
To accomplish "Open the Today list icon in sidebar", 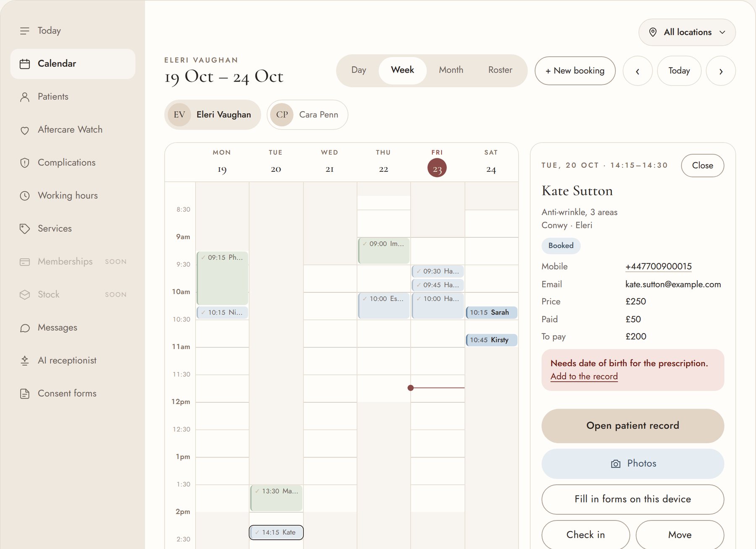I will pyautogui.click(x=25, y=31).
